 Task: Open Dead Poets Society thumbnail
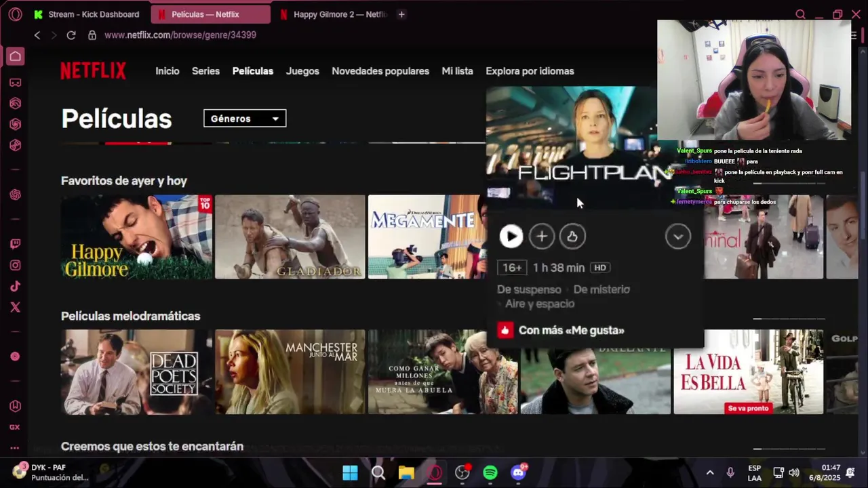pos(136,371)
